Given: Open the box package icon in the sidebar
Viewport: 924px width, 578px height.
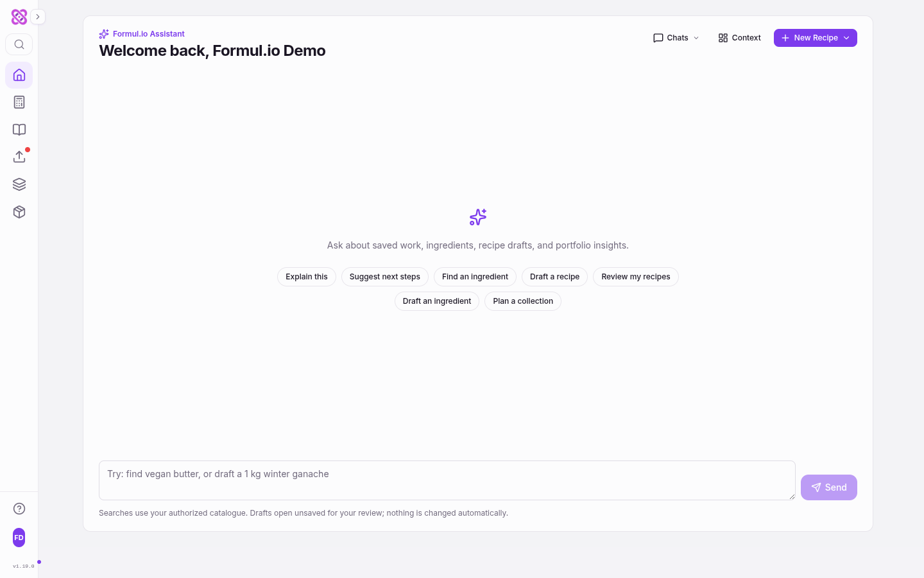Looking at the screenshot, I should tap(19, 212).
